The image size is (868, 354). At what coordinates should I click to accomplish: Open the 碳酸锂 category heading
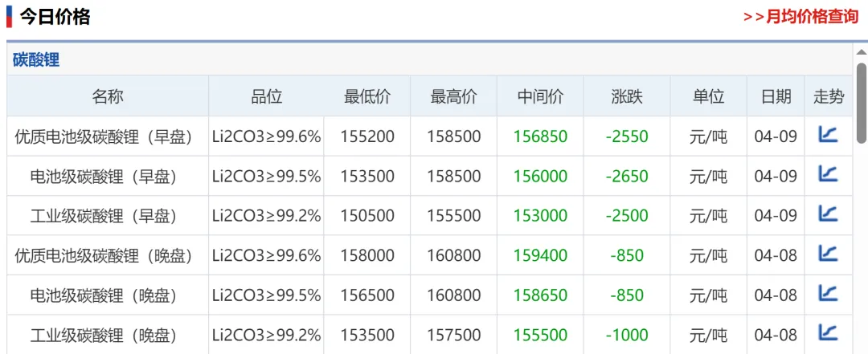[x=36, y=59]
